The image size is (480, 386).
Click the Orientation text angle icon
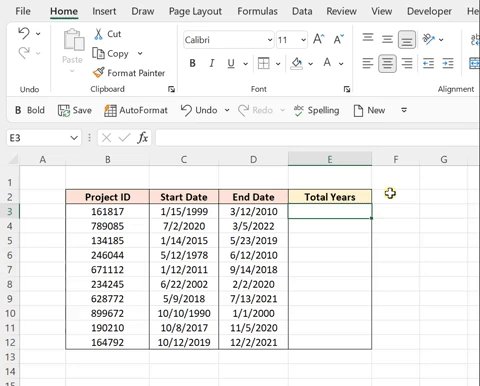[428, 39]
